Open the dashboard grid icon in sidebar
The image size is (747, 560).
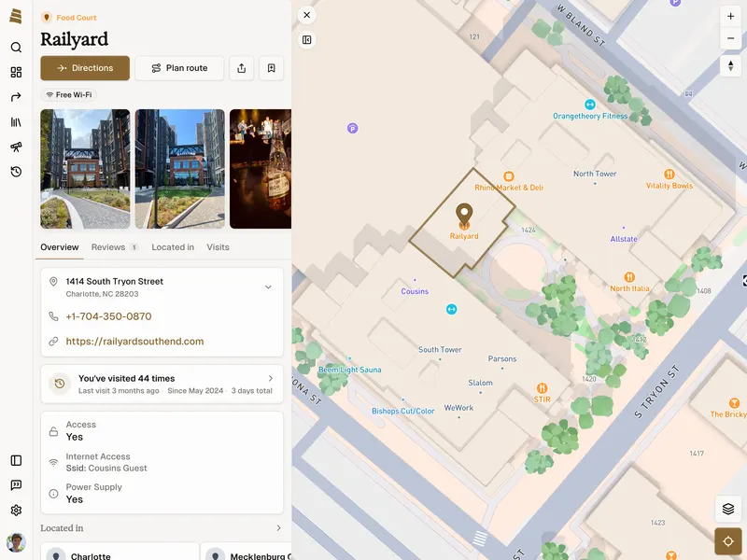(16, 72)
